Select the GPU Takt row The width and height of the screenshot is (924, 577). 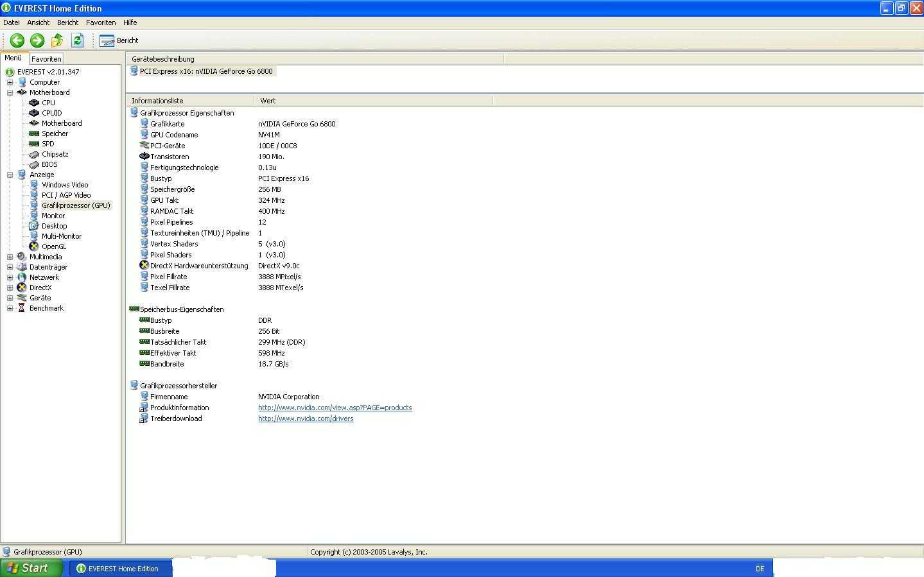[x=164, y=200]
